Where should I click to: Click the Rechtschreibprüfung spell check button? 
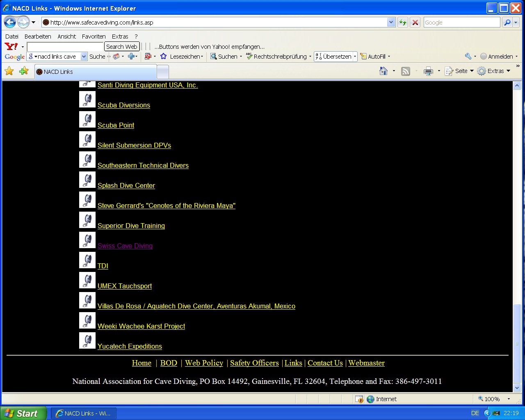coord(276,57)
